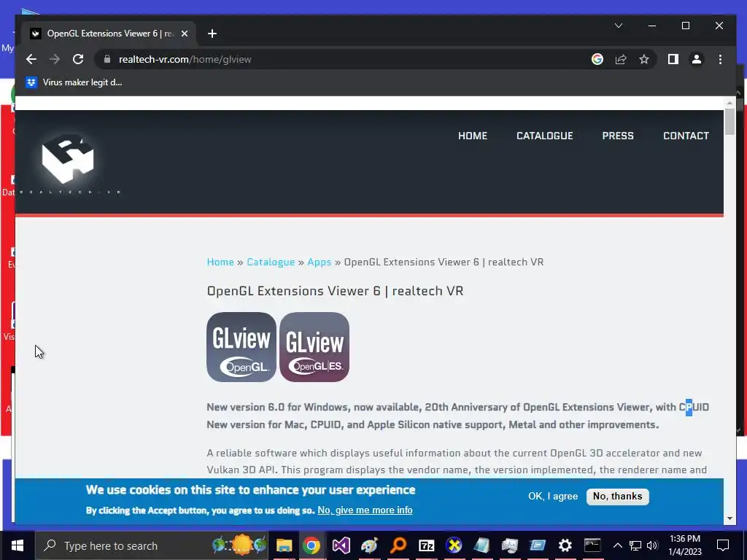Click the Chrome taskbar icon
747x560 pixels.
(311, 545)
